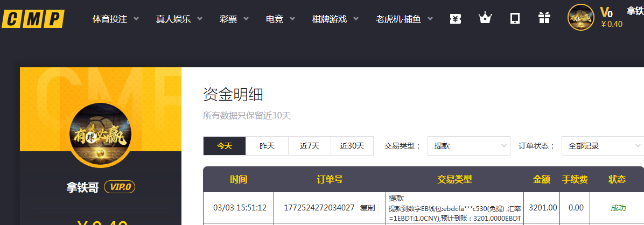This screenshot has width=644, height=225.
Task: Click the 状态 column header
Action: tap(617, 179)
